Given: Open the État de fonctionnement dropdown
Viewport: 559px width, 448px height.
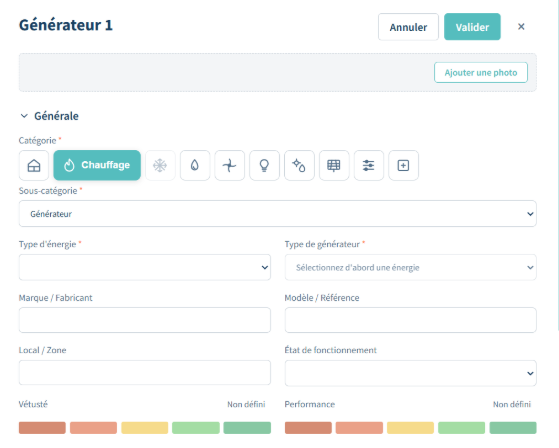Looking at the screenshot, I should [x=410, y=373].
